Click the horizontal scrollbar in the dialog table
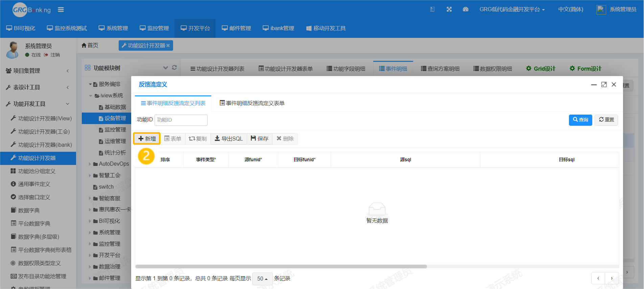This screenshot has width=644, height=289. 281,266
